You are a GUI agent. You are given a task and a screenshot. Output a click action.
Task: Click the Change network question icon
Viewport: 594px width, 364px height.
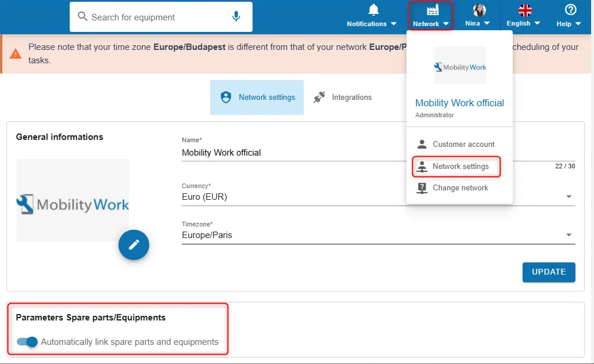click(x=422, y=188)
